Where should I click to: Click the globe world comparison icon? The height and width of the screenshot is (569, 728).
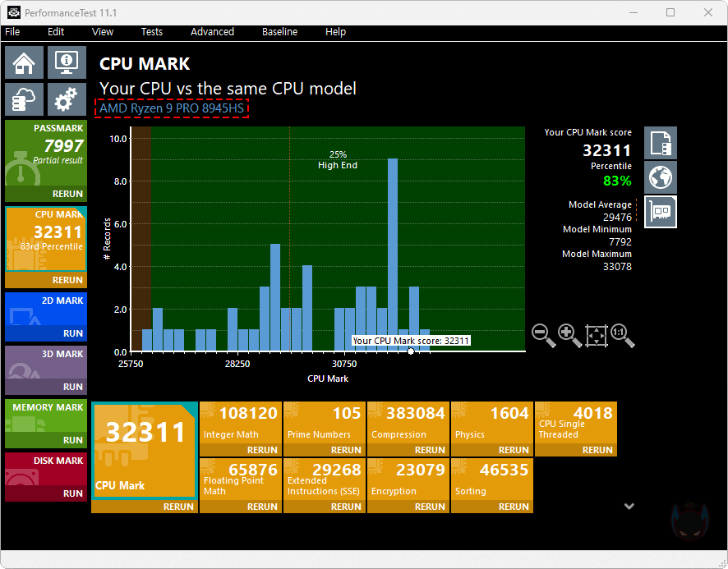[661, 177]
